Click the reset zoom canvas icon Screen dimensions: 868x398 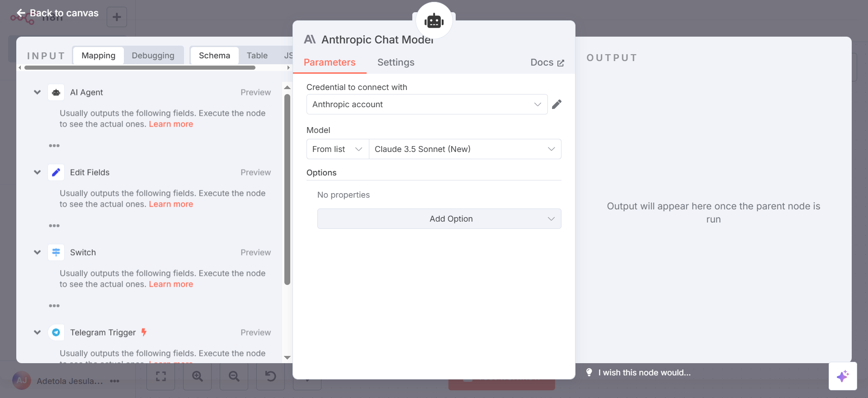[271, 376]
